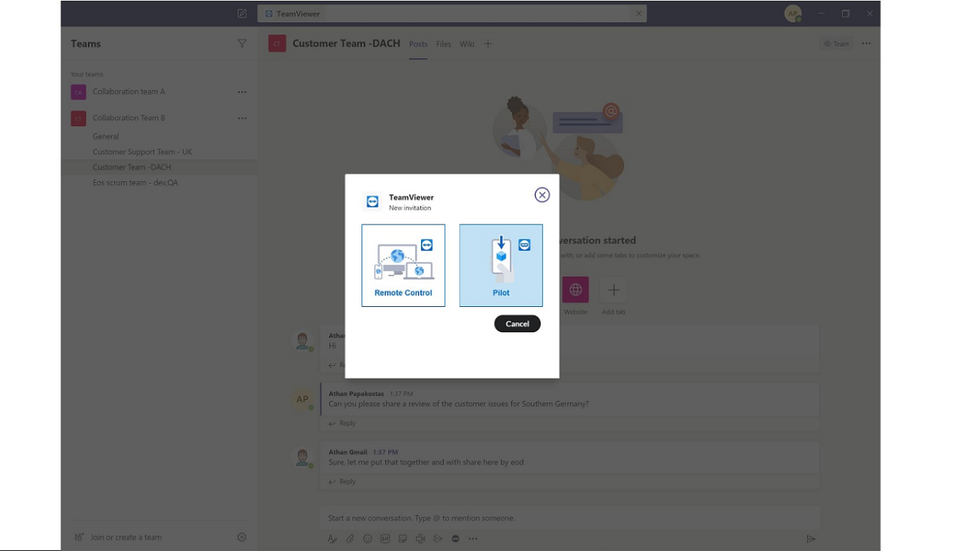The width and height of the screenshot is (980, 551).
Task: Open the teams settings gear
Action: coord(242,537)
